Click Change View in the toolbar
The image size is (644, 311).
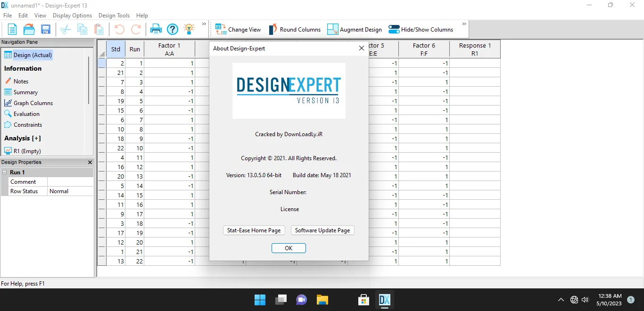point(238,29)
